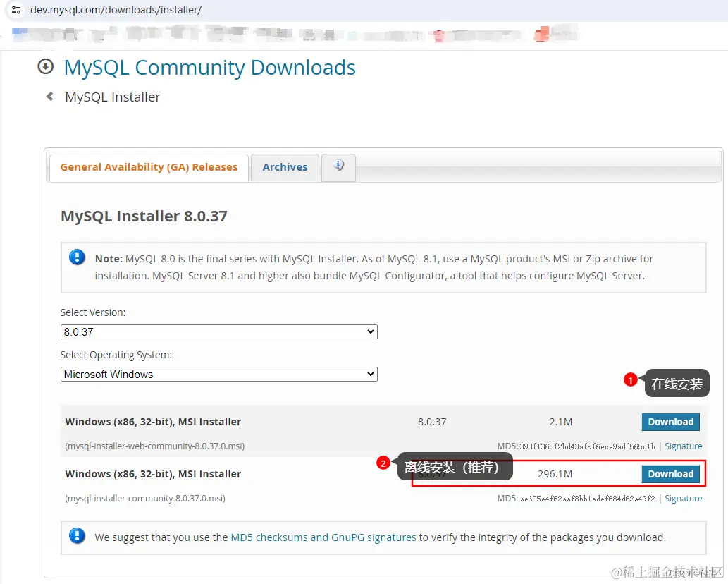Open the information icon tab
Image resolution: width=728 pixels, height=584 pixels.
[338, 166]
